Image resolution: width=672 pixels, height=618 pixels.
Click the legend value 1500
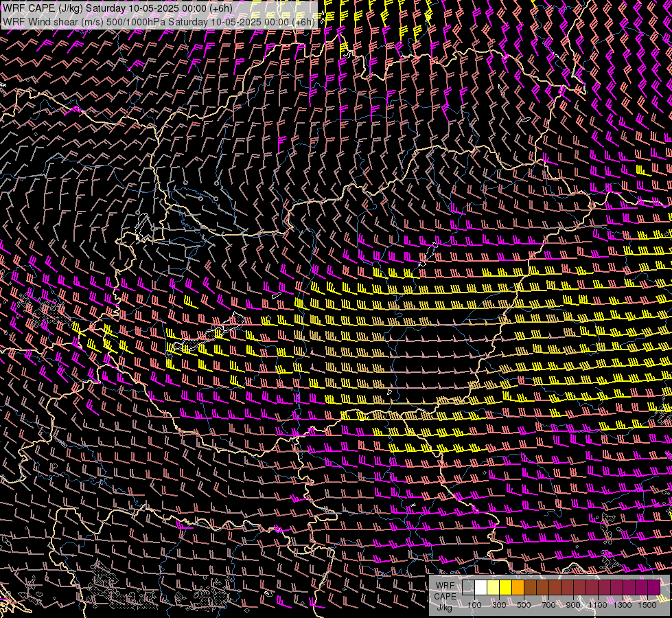[x=647, y=605]
